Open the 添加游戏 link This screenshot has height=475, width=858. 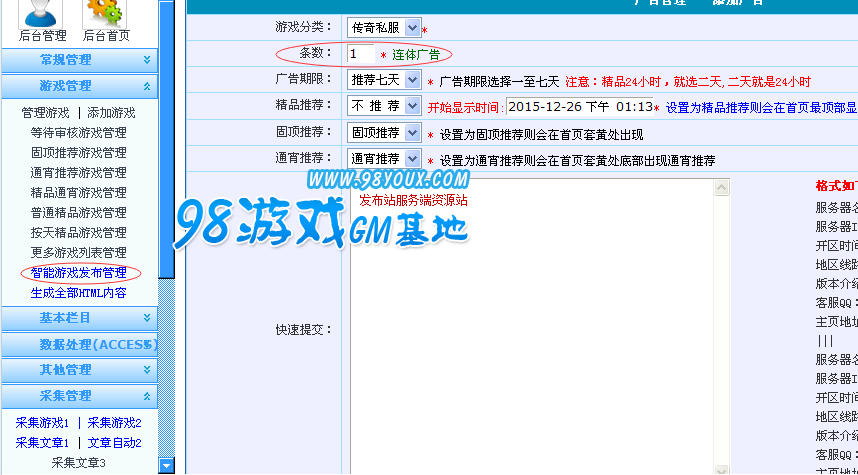click(x=111, y=113)
